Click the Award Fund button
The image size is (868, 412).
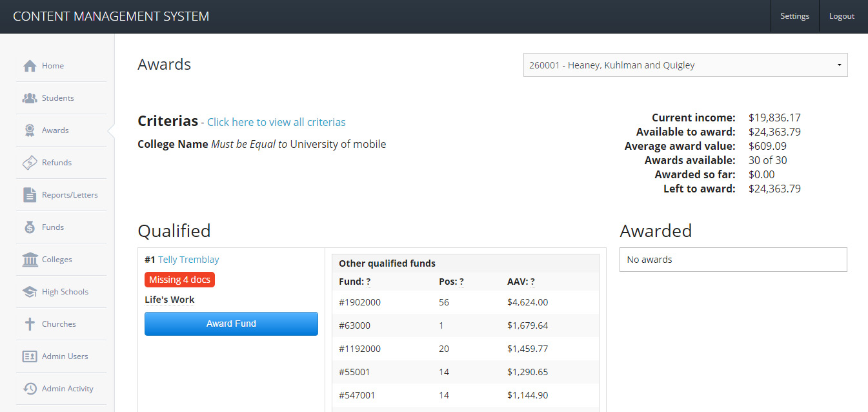click(x=231, y=324)
